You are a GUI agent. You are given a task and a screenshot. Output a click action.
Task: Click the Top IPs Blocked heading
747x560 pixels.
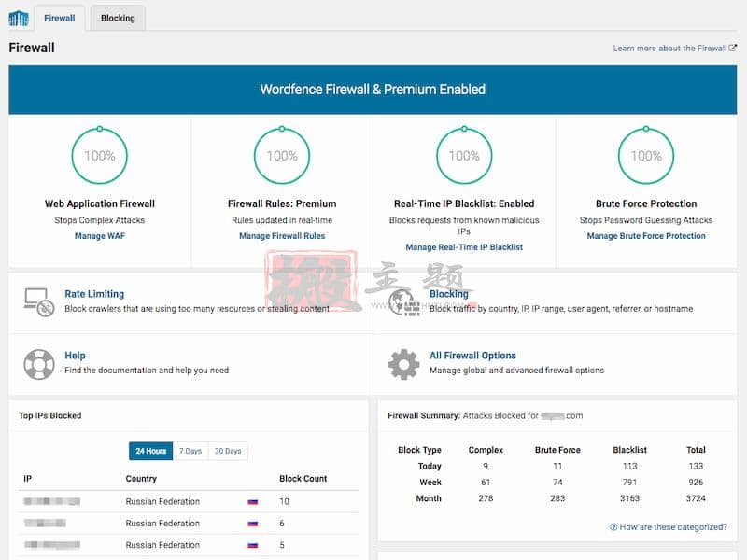tap(50, 415)
